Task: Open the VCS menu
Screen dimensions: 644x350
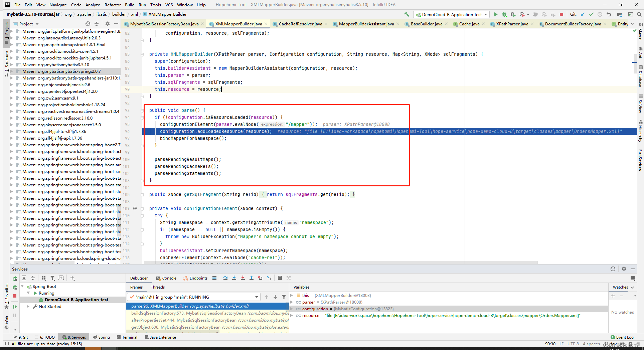Action: click(x=169, y=5)
